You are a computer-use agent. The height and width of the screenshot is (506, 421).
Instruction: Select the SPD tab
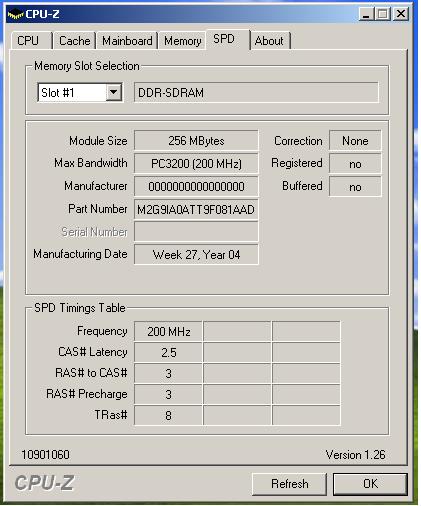(x=228, y=39)
